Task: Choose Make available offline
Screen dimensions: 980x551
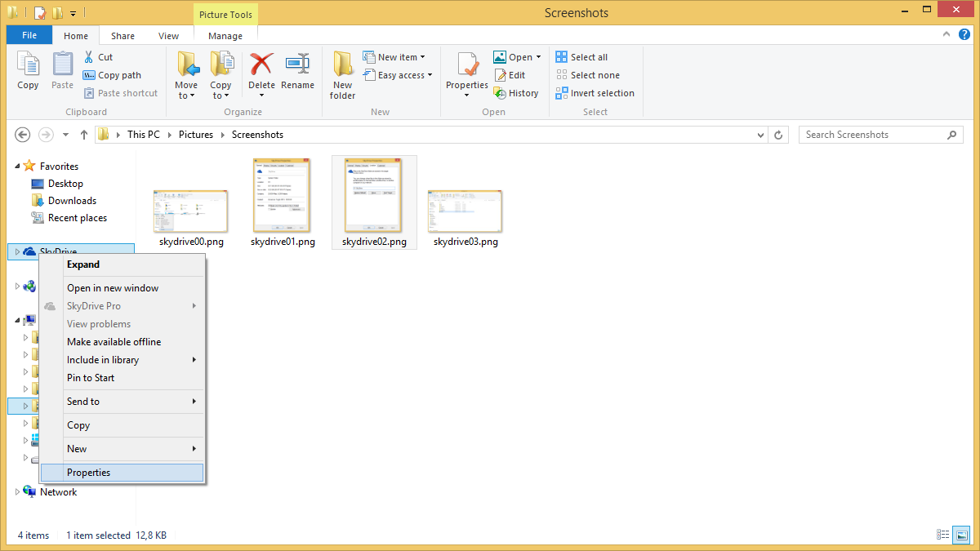Action: (x=122, y=342)
